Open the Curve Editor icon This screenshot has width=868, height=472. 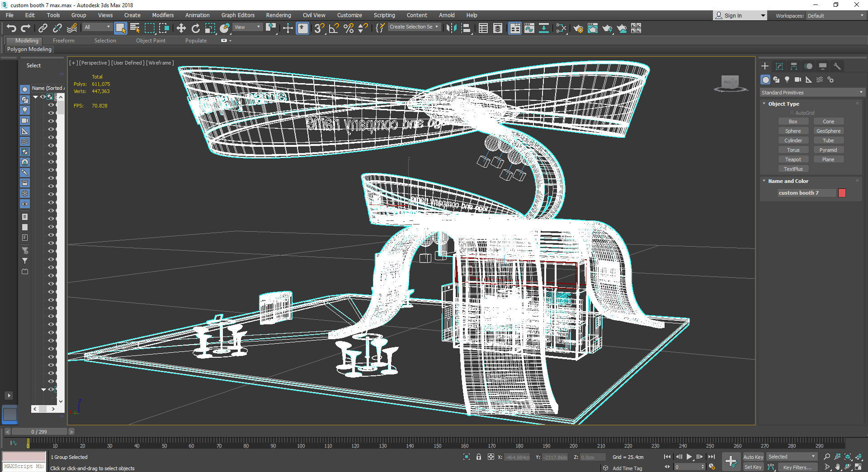[529, 28]
